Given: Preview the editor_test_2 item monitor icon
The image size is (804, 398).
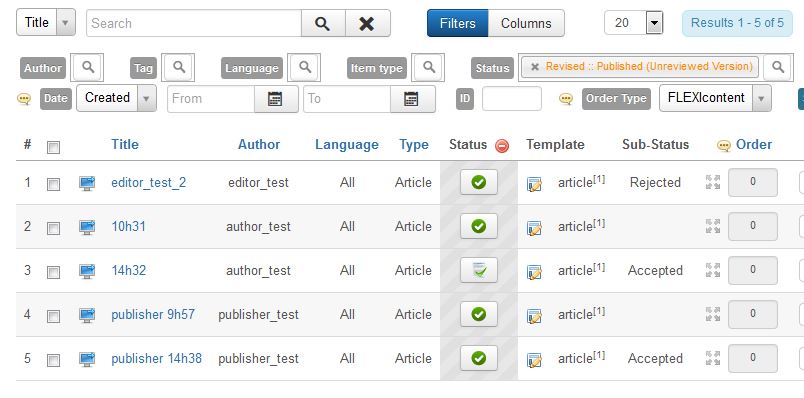Looking at the screenshot, I should pyautogui.click(x=87, y=183).
